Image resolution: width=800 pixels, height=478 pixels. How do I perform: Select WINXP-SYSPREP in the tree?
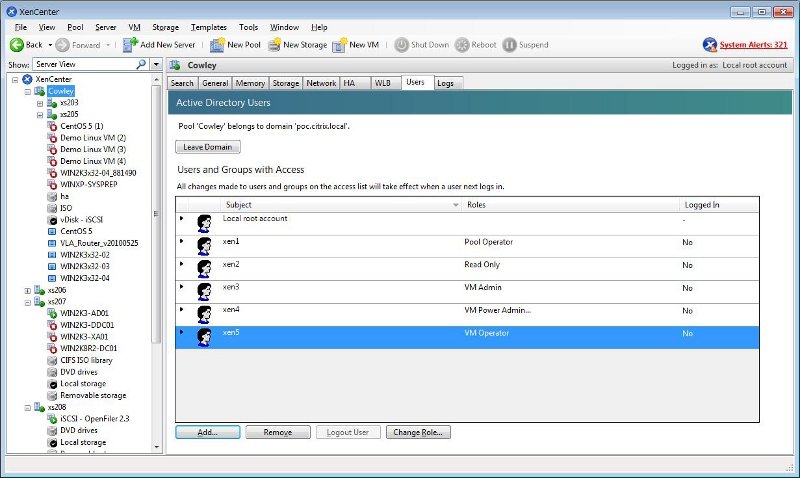coord(89,184)
